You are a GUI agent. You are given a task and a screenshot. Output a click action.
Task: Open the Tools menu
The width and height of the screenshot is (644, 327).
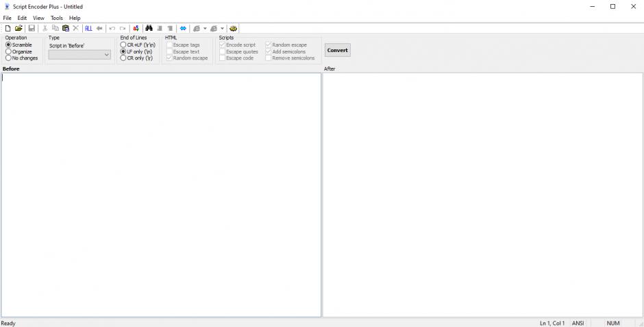point(56,18)
